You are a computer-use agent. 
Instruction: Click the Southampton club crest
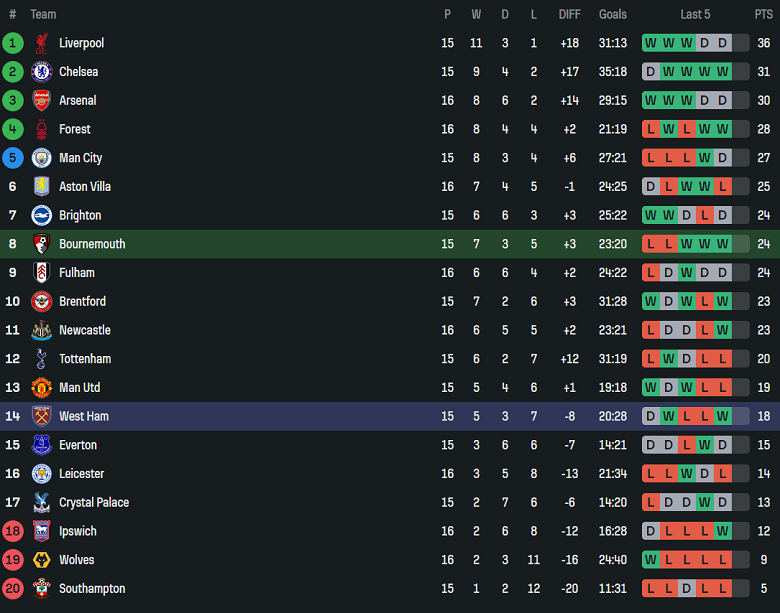tap(41, 589)
